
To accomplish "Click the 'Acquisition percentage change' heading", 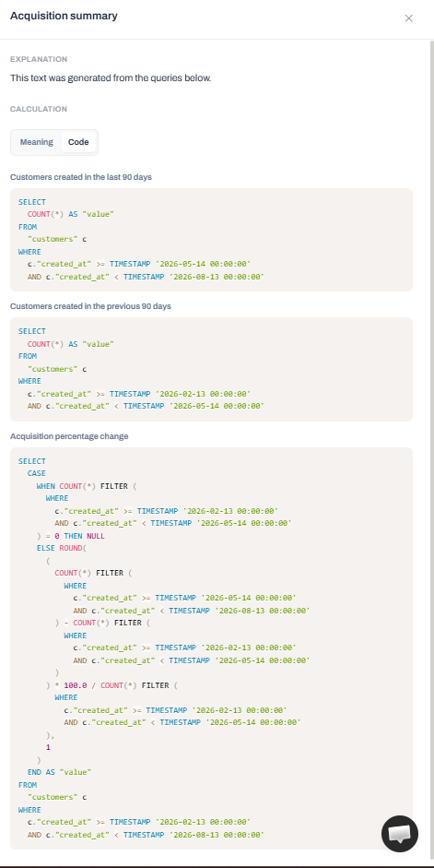I will click(69, 436).
